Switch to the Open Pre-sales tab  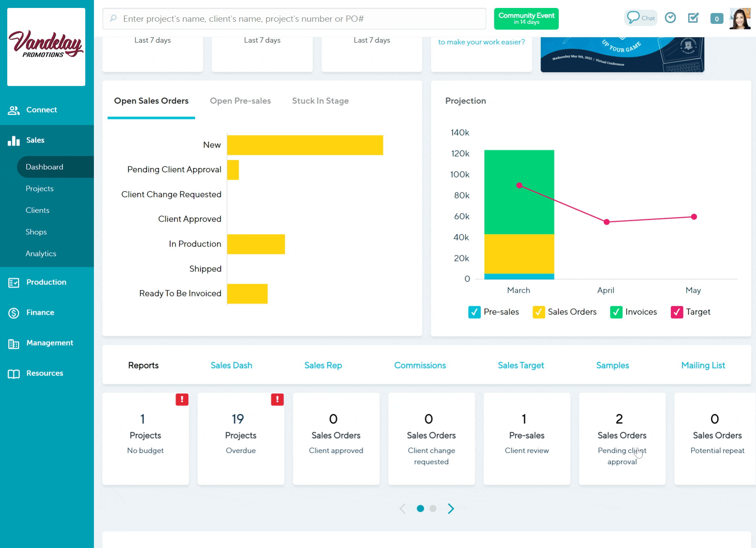240,101
